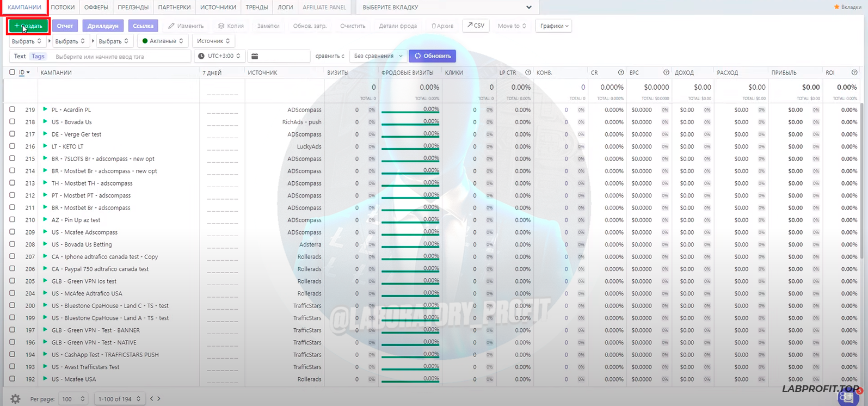This screenshot has height=406, width=868.
Task: Click the ROI column help icon
Action: (854, 72)
